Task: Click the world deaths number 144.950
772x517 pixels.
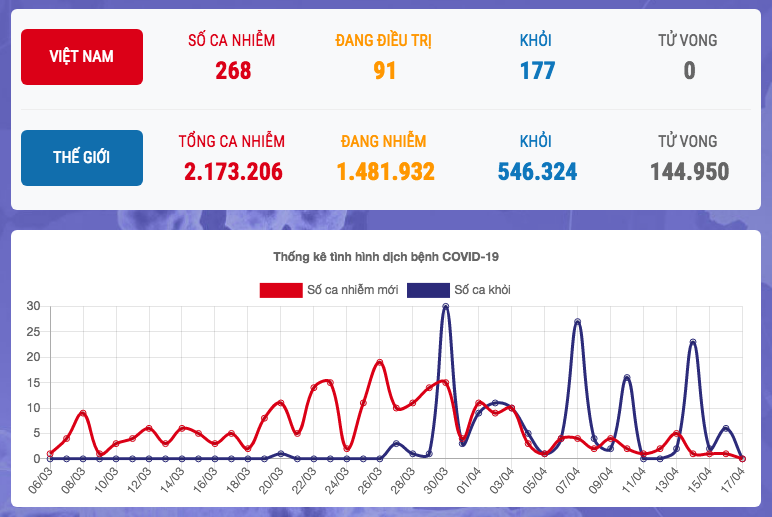Action: (689, 172)
